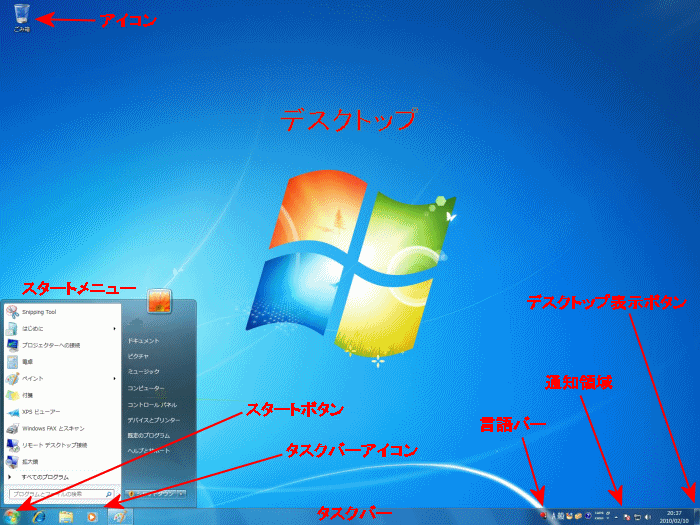
Task: Switch to the Paint taskbar button
Action: point(120,517)
